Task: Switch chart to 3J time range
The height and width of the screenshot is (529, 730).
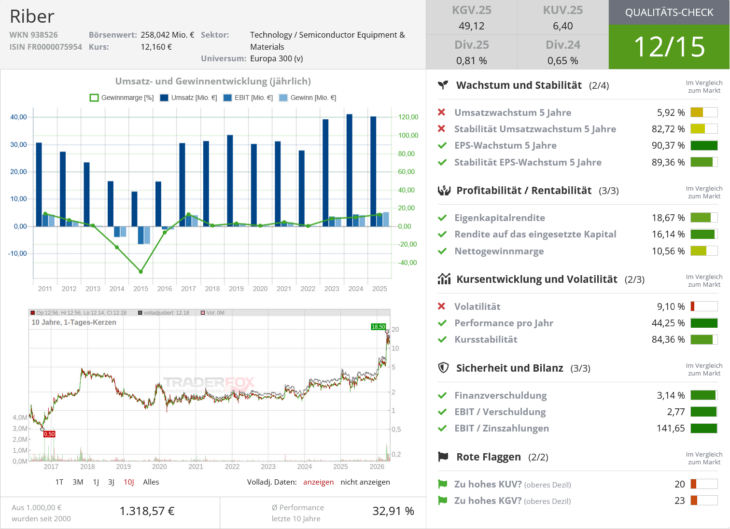Action: pos(111,482)
